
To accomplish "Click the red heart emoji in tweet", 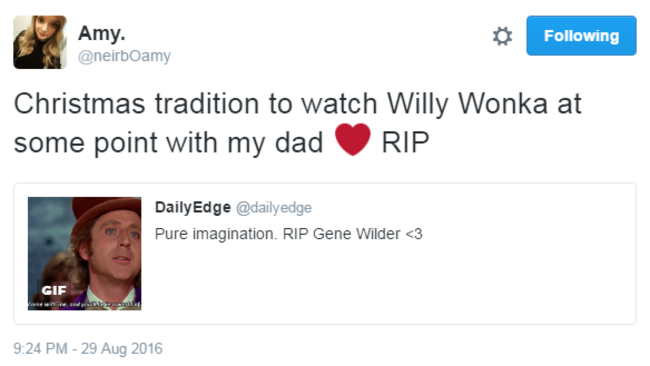I will pos(352,139).
